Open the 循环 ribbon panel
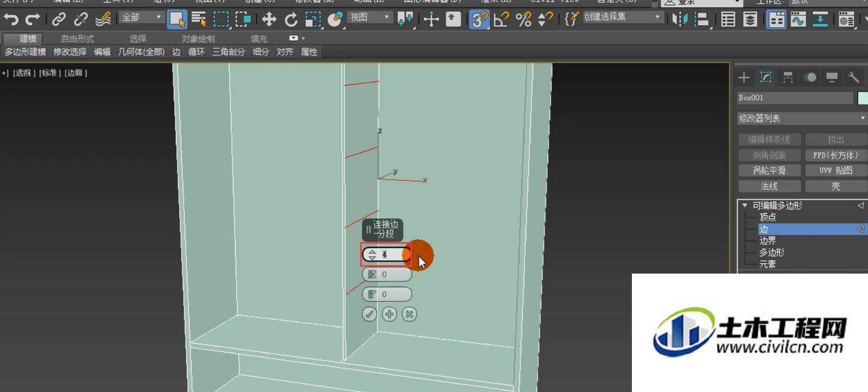Image resolution: width=868 pixels, height=392 pixels. click(196, 52)
